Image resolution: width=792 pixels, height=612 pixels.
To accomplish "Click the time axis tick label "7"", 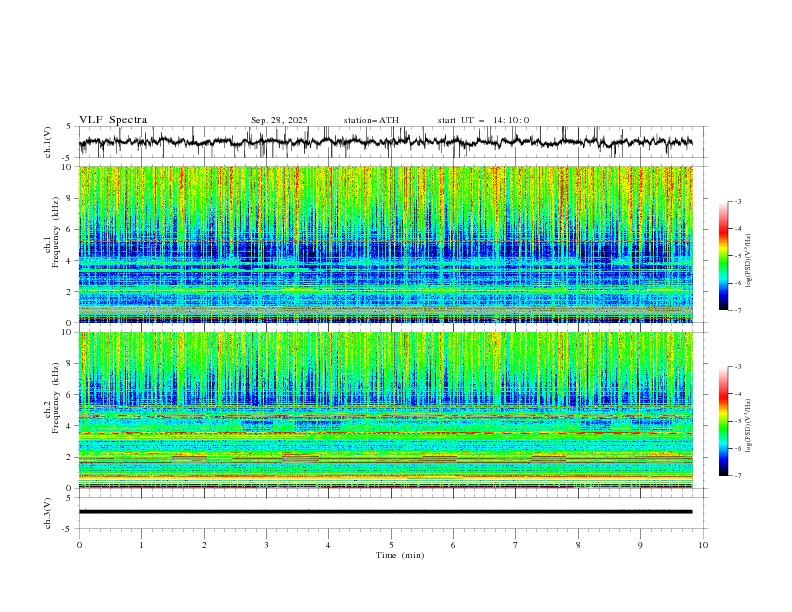I will pyautogui.click(x=516, y=545).
